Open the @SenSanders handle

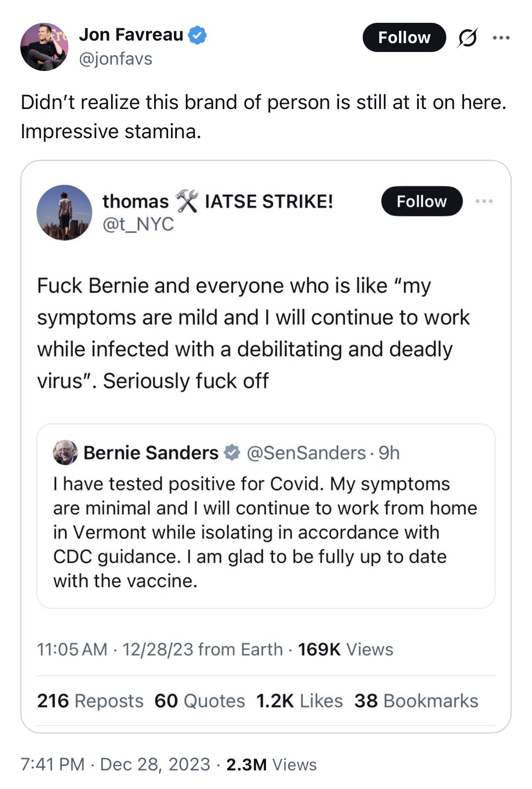[x=306, y=453]
